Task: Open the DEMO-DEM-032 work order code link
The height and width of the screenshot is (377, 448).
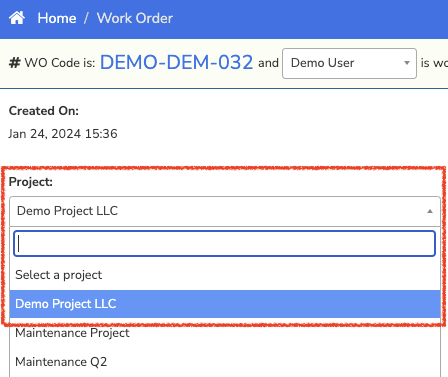Action: (176, 62)
